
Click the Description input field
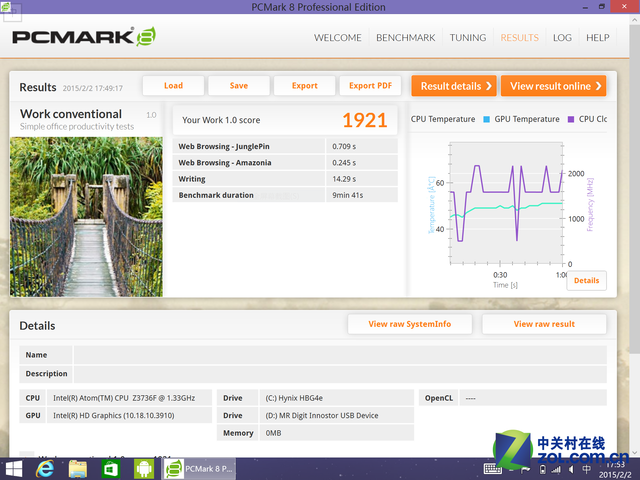tap(340, 374)
